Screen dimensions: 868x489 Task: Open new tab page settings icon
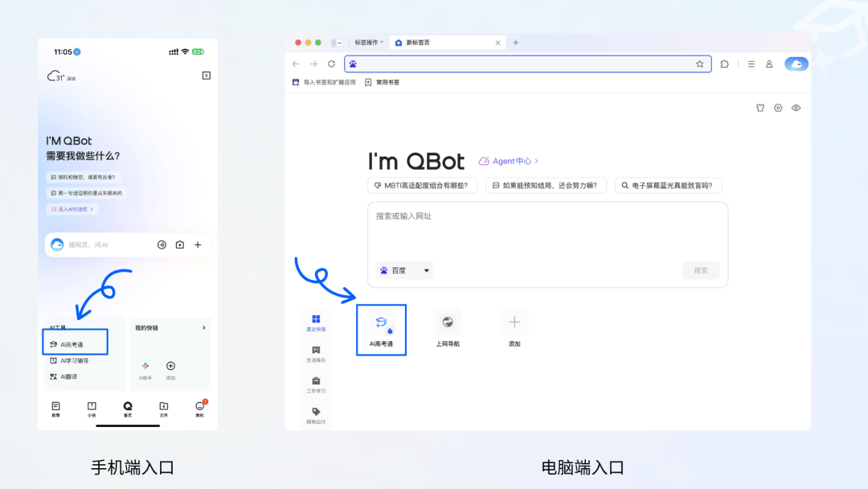(778, 108)
